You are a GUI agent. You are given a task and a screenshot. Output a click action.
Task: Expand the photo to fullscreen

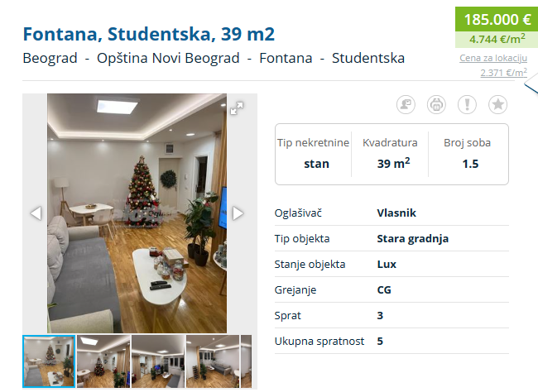coord(237,108)
